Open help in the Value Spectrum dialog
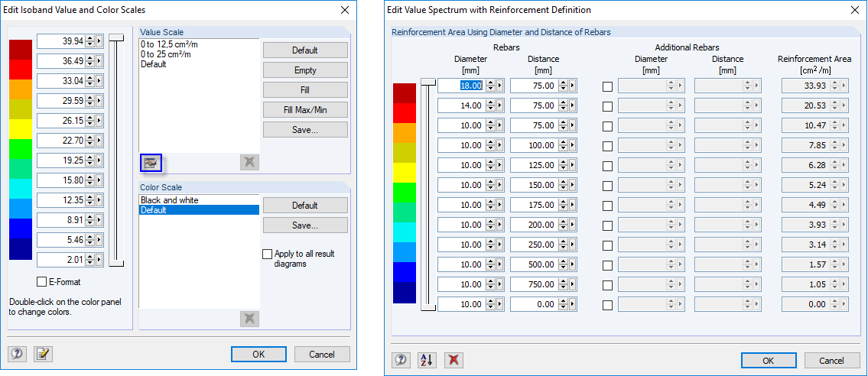The height and width of the screenshot is (376, 868). pyautogui.click(x=401, y=361)
